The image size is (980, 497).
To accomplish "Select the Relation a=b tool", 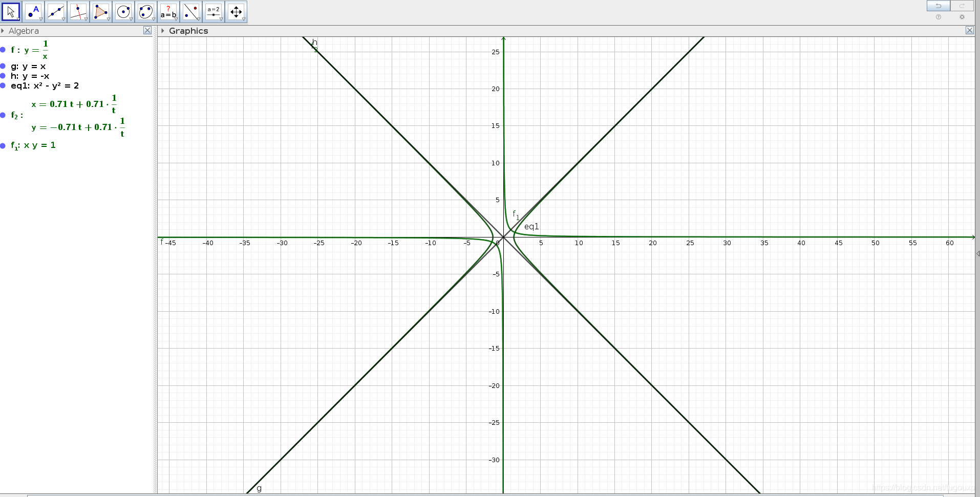I will pyautogui.click(x=168, y=11).
